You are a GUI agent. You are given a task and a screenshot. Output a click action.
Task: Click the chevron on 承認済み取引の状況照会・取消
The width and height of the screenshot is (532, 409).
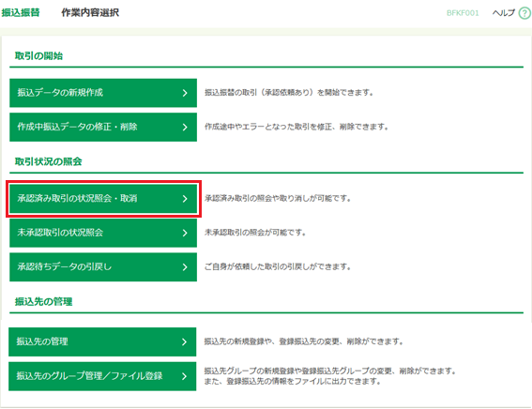click(185, 199)
